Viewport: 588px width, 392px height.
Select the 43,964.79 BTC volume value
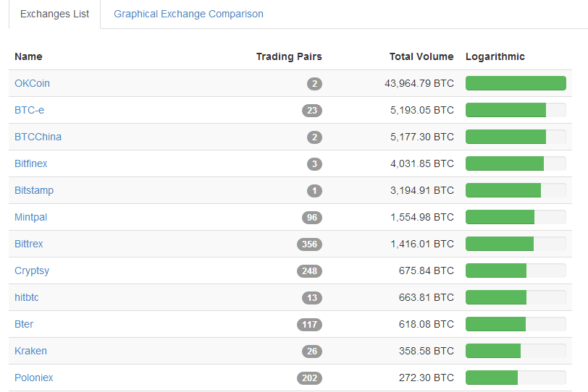[419, 83]
